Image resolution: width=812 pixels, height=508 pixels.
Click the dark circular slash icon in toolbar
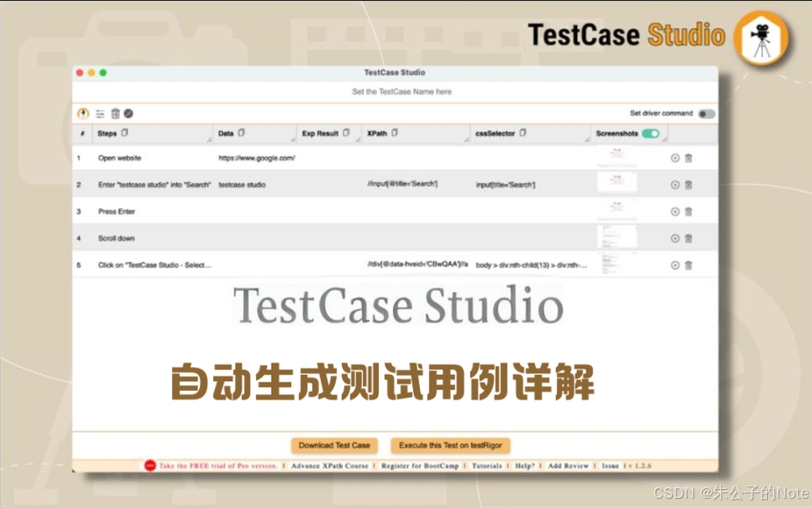point(129,114)
